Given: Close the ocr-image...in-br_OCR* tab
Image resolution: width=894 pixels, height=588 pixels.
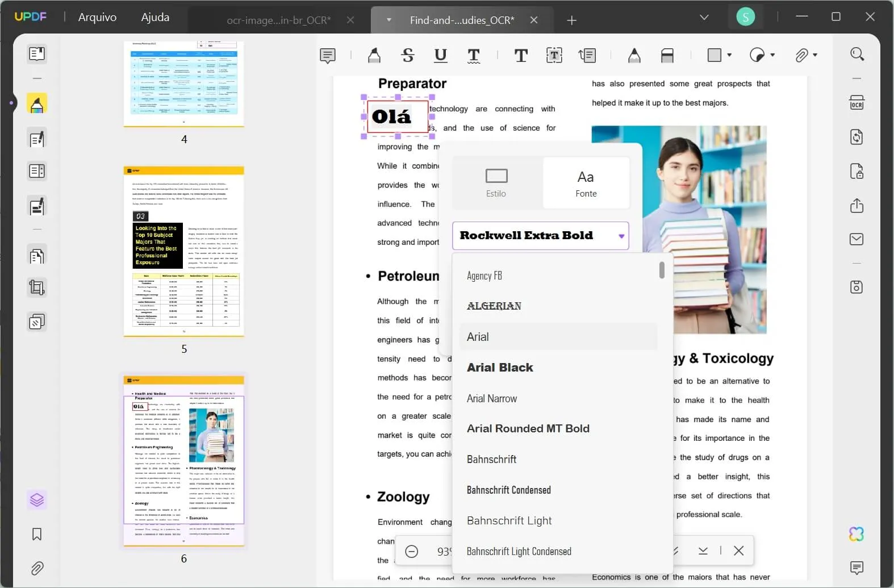Looking at the screenshot, I should click(x=350, y=20).
